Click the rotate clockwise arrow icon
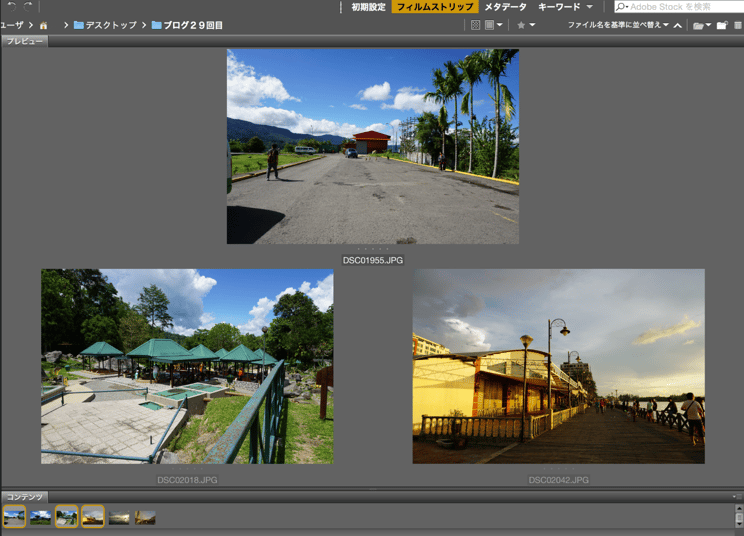Screen dimensions: 744x536 [x=28, y=7]
